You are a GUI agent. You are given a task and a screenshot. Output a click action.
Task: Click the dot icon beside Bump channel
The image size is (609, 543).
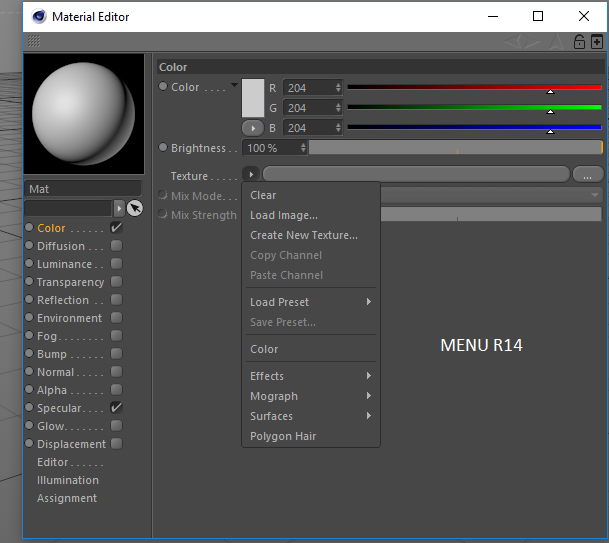[x=29, y=353]
